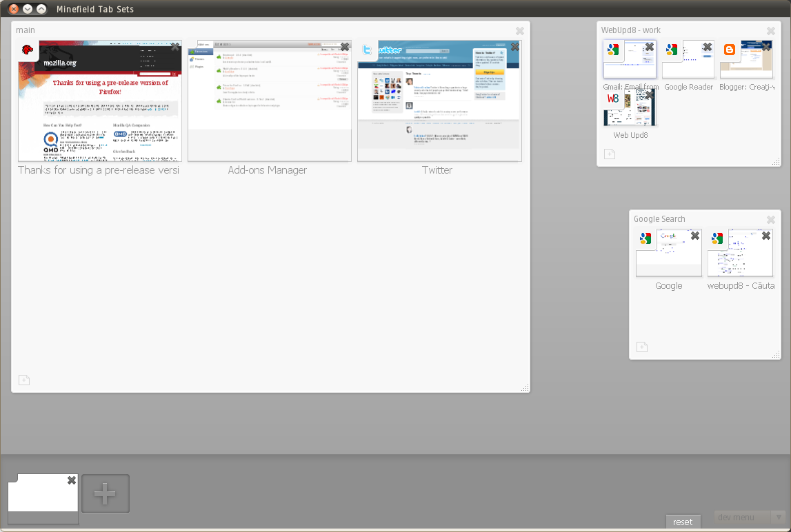Click the WebUpd8 - work group resize handle
This screenshot has height=532, width=791.
[x=777, y=161]
